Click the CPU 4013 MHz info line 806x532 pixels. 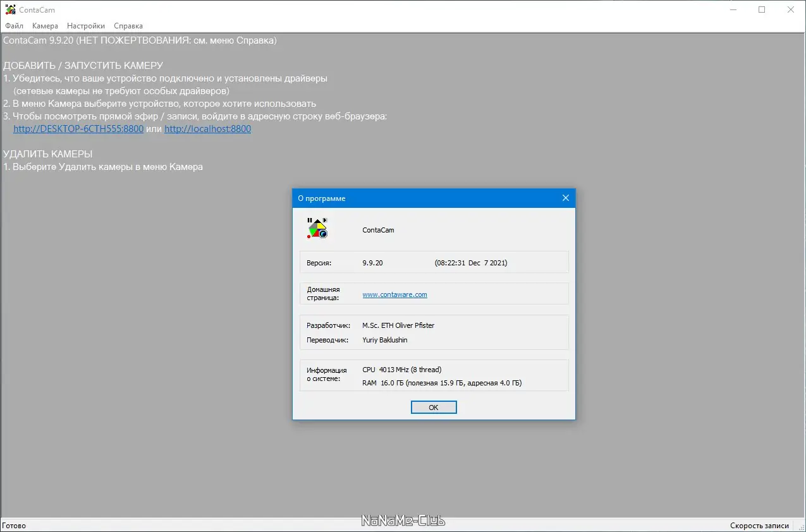[x=402, y=370]
